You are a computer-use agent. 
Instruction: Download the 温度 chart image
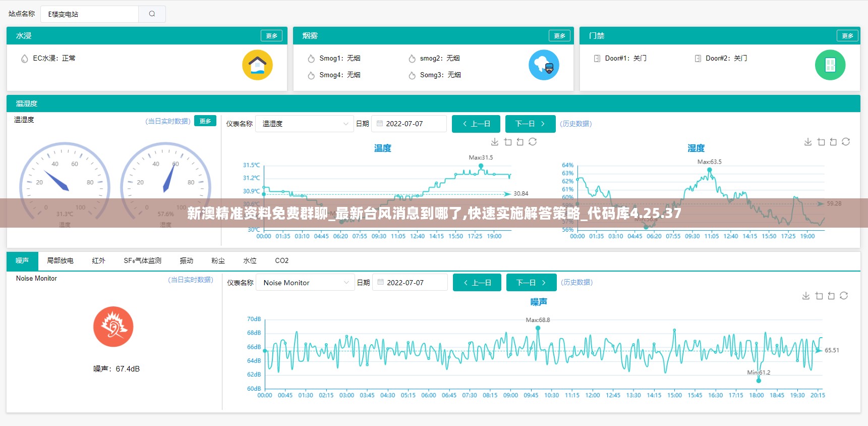(495, 142)
